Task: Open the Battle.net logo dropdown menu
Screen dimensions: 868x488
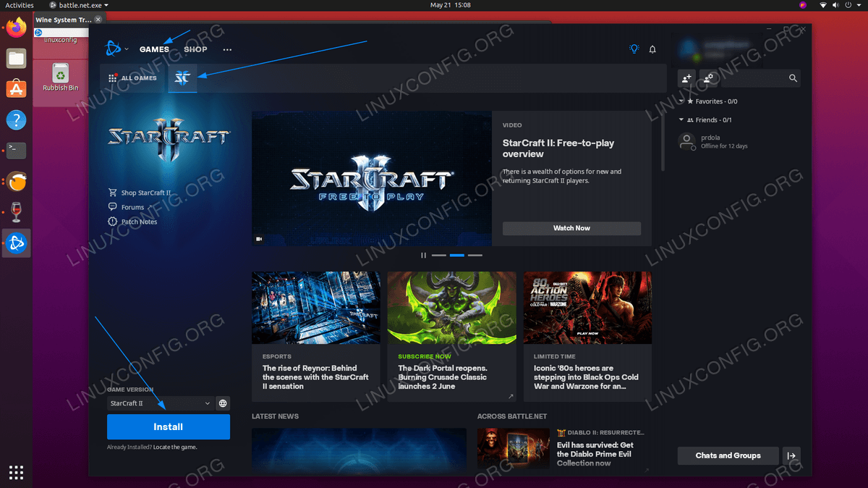Action: click(x=116, y=49)
